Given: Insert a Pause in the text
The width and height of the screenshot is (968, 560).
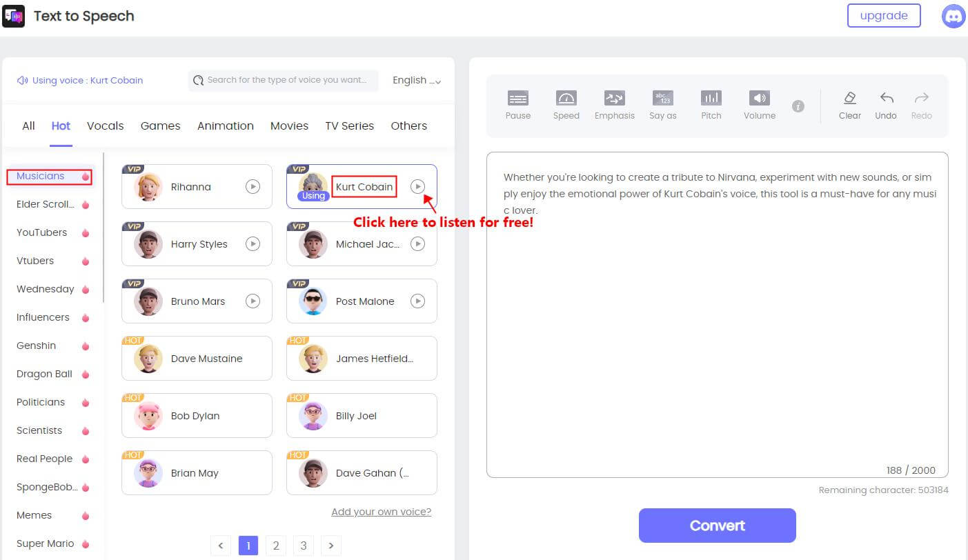Looking at the screenshot, I should (x=518, y=106).
